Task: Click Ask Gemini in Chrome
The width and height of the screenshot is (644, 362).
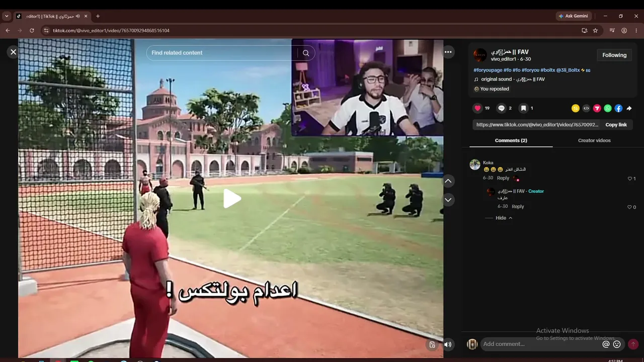Action: 573,16
